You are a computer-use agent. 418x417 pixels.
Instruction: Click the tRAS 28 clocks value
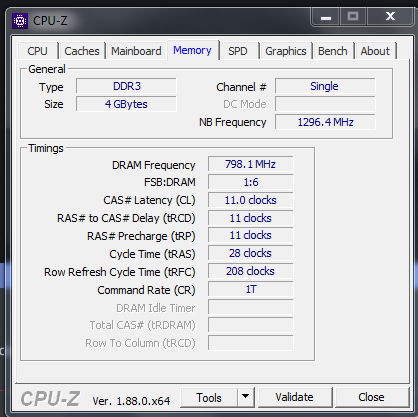tap(251, 253)
